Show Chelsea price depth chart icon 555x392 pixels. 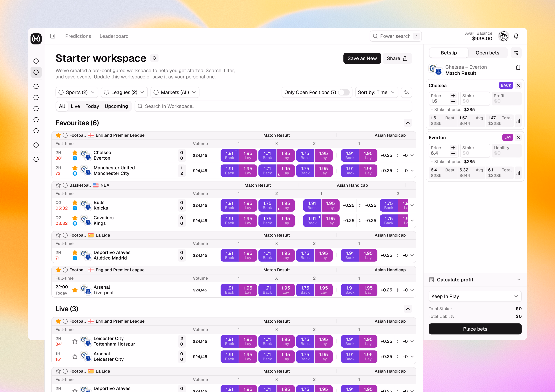point(518,121)
